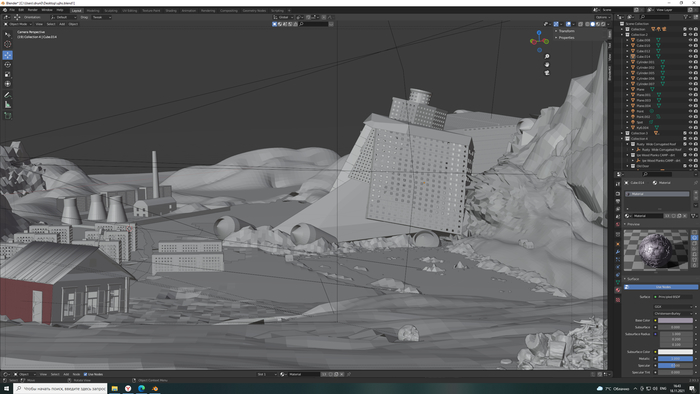
Task: Select the Cursor tool in viewport toolbar
Action: pyautogui.click(x=8, y=44)
